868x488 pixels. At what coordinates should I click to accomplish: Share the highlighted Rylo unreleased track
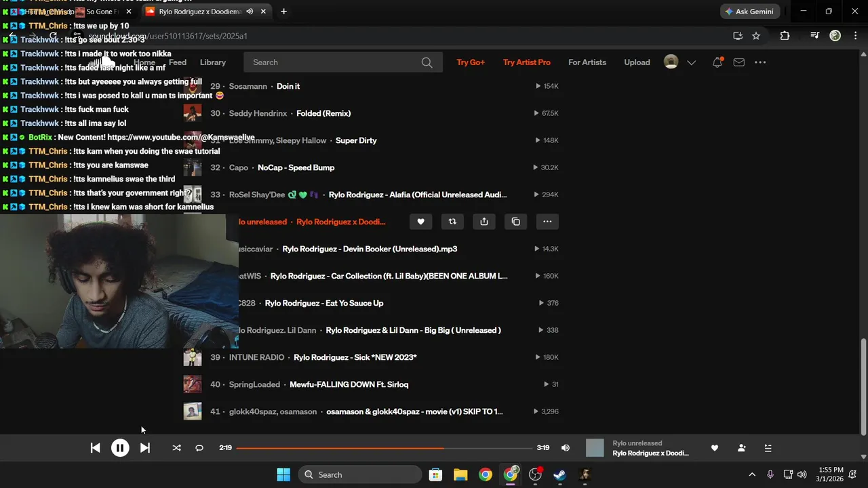pos(484,222)
